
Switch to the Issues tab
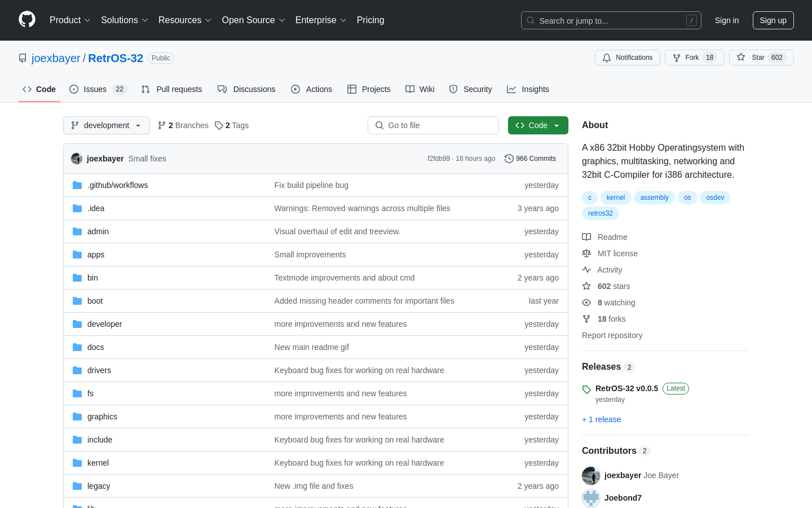(98, 89)
